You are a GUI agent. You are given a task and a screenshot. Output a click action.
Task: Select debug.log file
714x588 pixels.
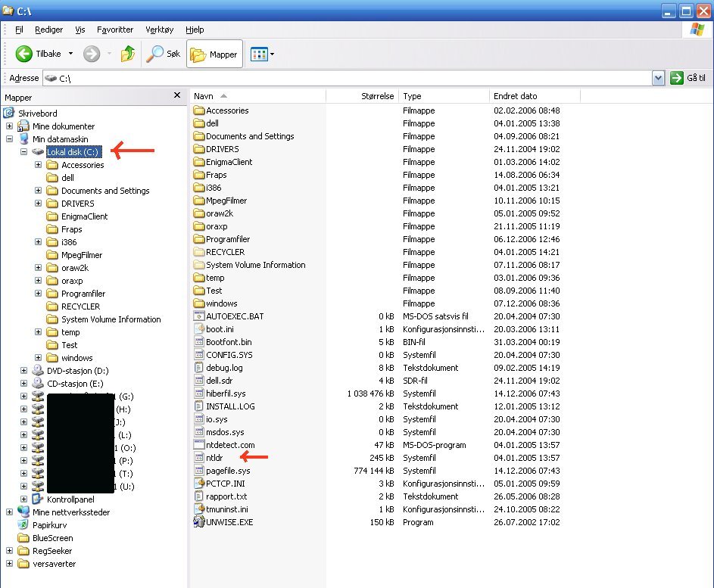click(219, 367)
